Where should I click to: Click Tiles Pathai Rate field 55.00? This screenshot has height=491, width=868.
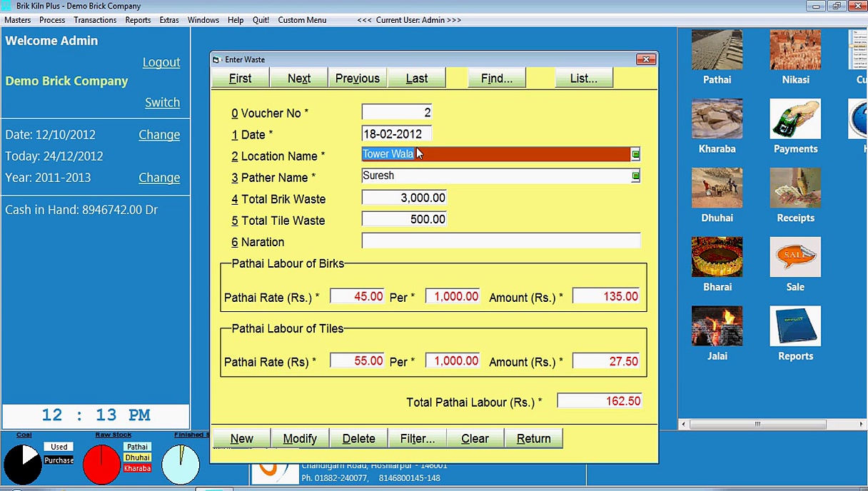(357, 361)
